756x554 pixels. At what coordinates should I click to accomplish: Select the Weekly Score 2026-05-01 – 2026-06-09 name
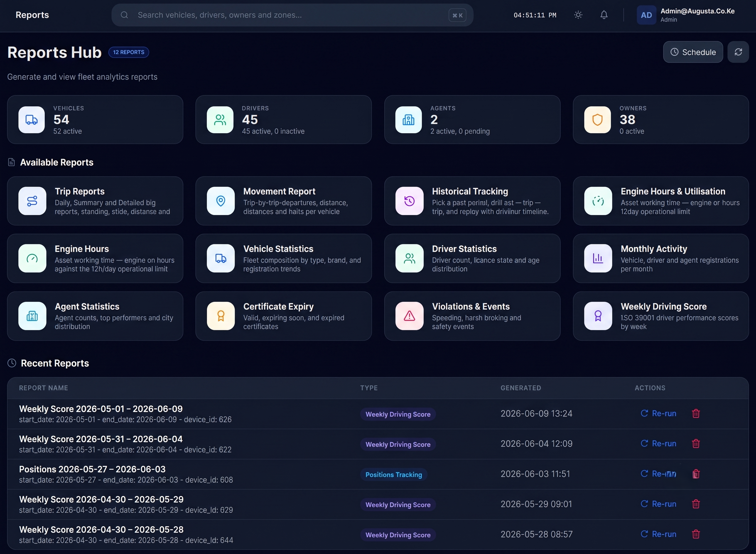click(101, 409)
